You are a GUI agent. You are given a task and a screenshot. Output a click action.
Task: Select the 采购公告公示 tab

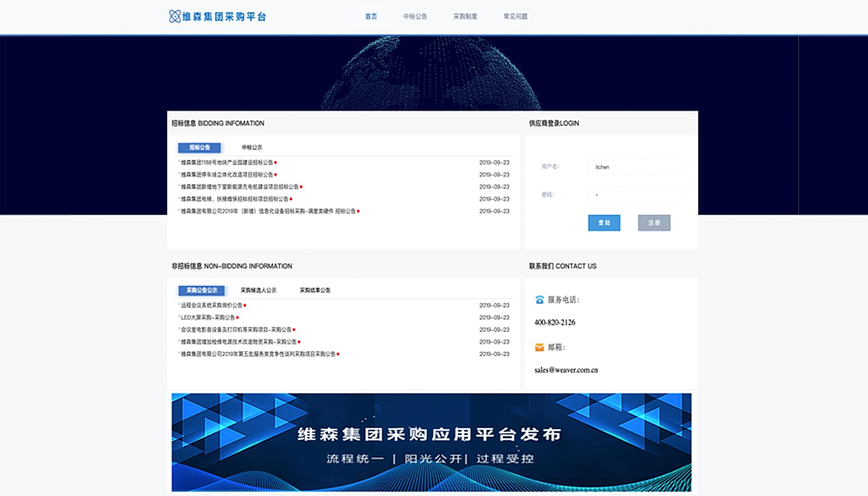click(x=201, y=290)
